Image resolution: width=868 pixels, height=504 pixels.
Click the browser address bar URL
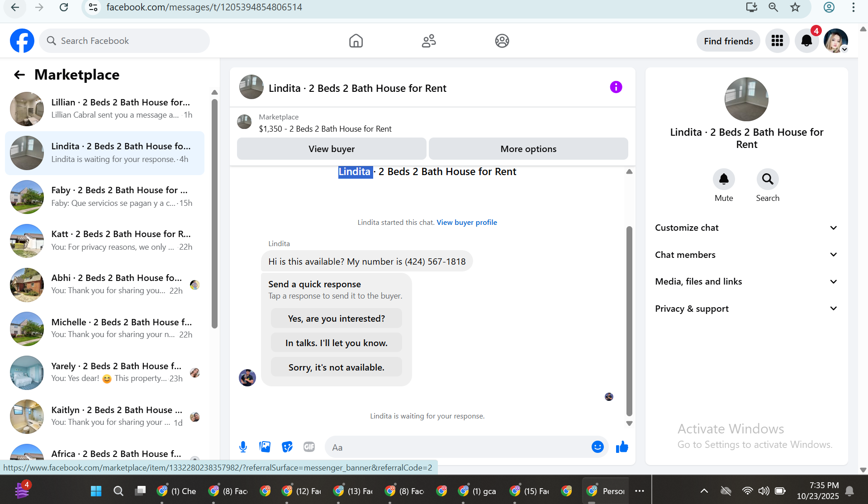tap(204, 7)
